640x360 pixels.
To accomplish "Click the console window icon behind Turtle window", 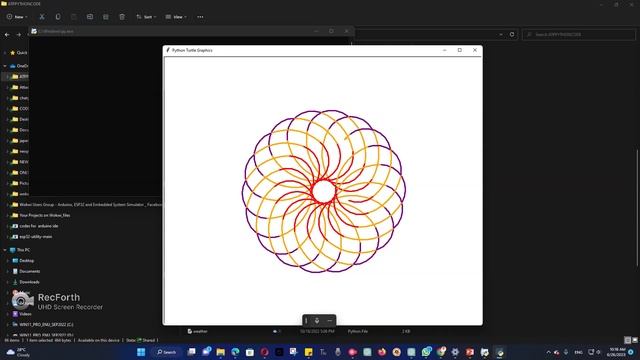I will pyautogui.click(x=34, y=31).
